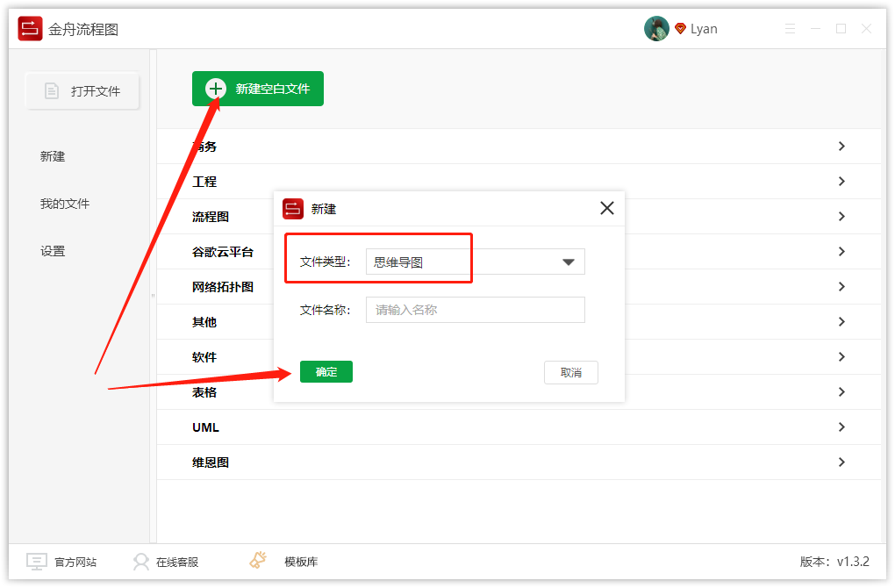
Task: Select 新建 in left sidebar
Action: (53, 156)
